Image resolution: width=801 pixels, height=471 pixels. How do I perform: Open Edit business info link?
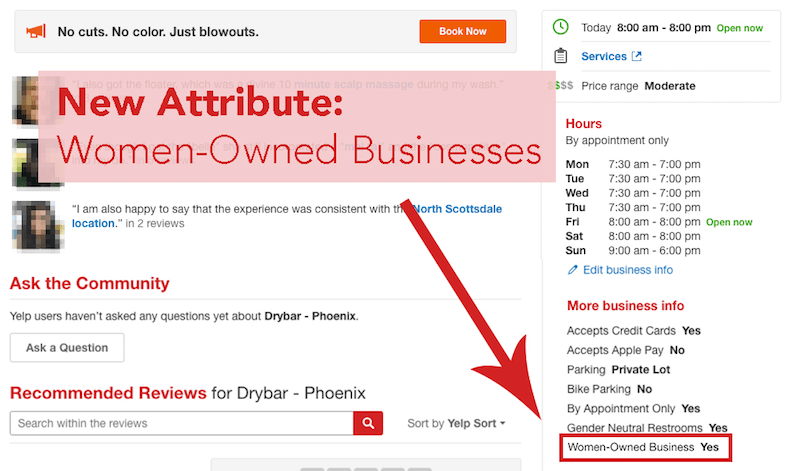point(628,270)
